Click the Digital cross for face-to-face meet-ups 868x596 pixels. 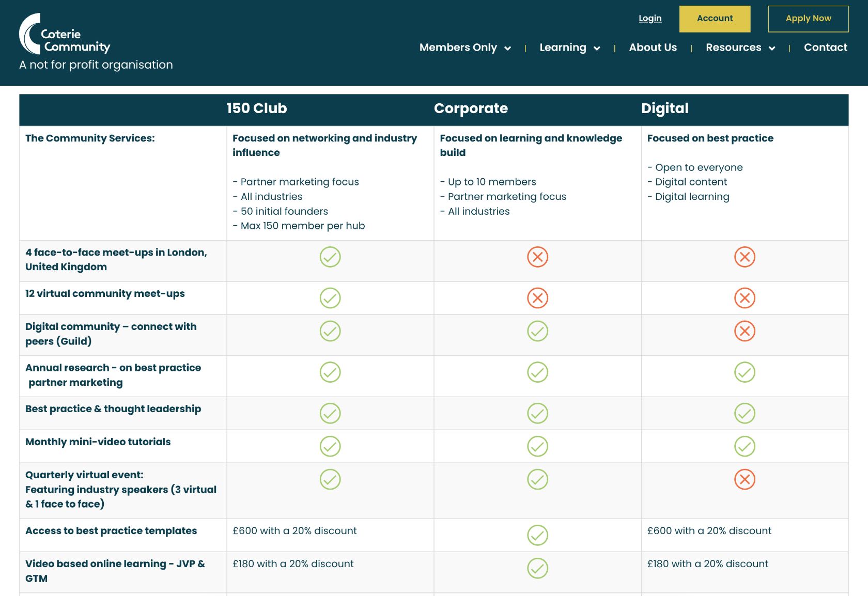point(745,257)
